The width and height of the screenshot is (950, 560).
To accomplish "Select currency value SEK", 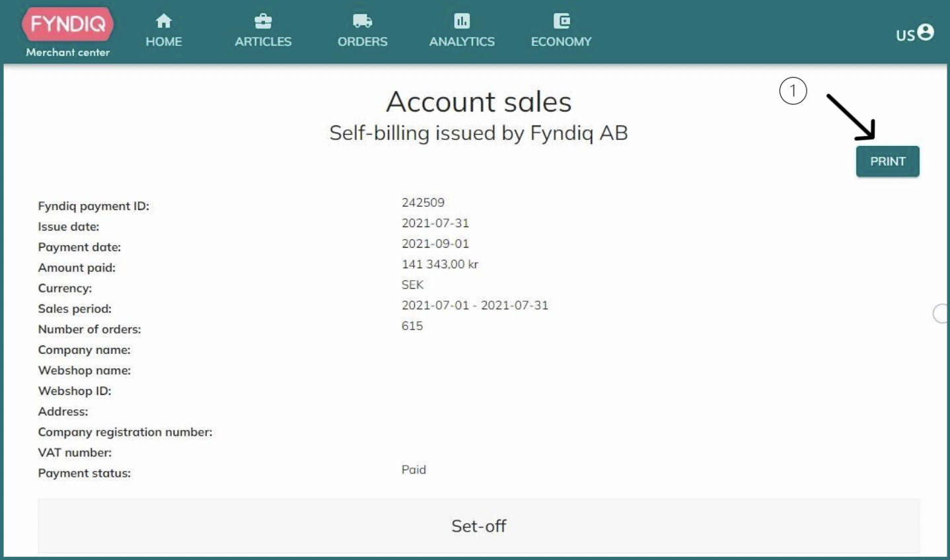I will (x=412, y=284).
